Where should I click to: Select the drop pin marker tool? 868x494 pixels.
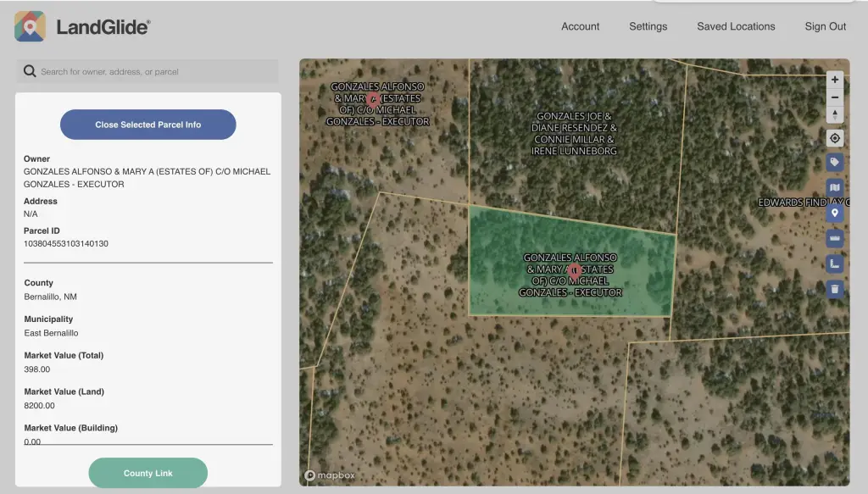[x=835, y=214]
